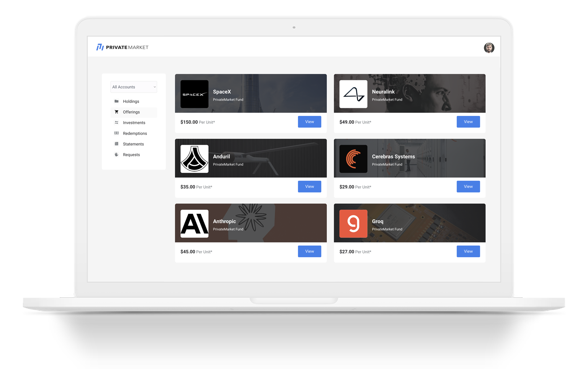Viewport: 588px width, 369px height.
Task: Click the Holdings folder icon
Action: pos(117,101)
